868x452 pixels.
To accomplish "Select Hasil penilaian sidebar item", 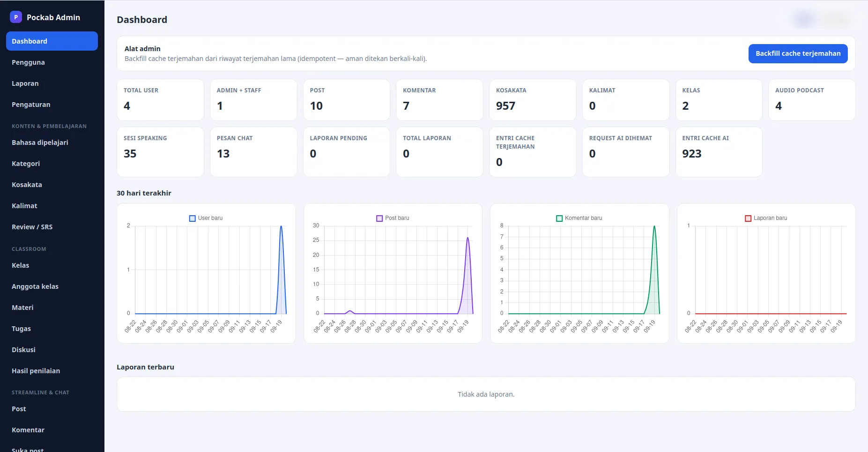I will point(52,371).
